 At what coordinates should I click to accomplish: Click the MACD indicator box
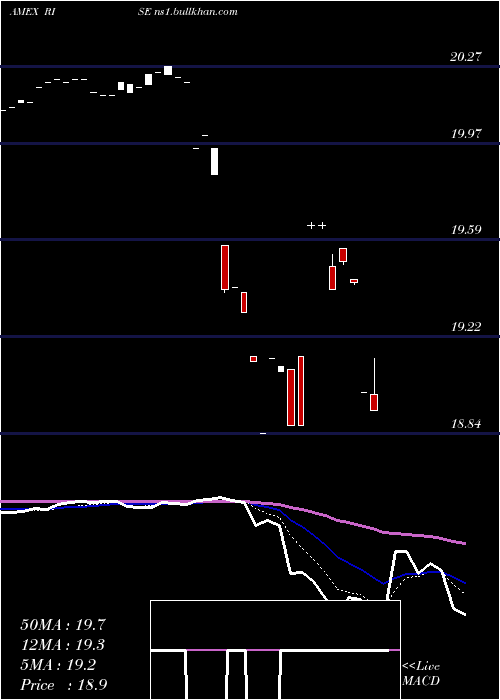[x=275, y=650]
